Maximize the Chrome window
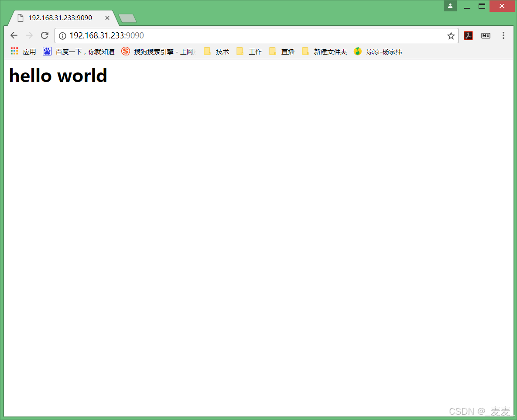Image resolution: width=517 pixels, height=420 pixels. [482, 6]
